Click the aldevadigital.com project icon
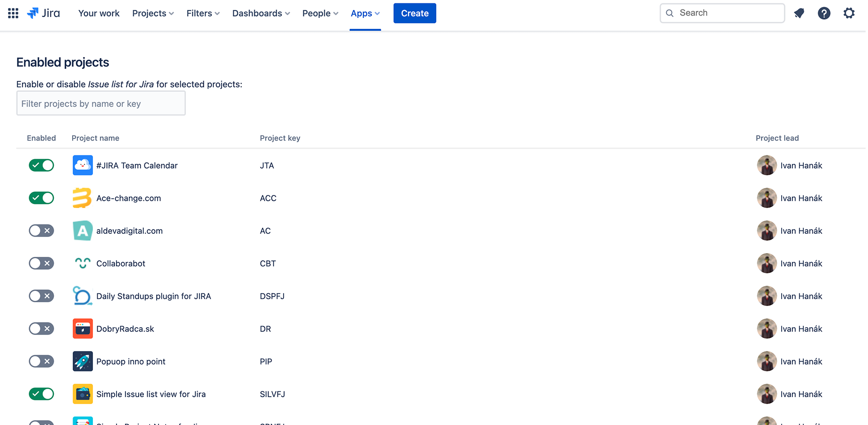This screenshot has height=425, width=868. pos(83,230)
